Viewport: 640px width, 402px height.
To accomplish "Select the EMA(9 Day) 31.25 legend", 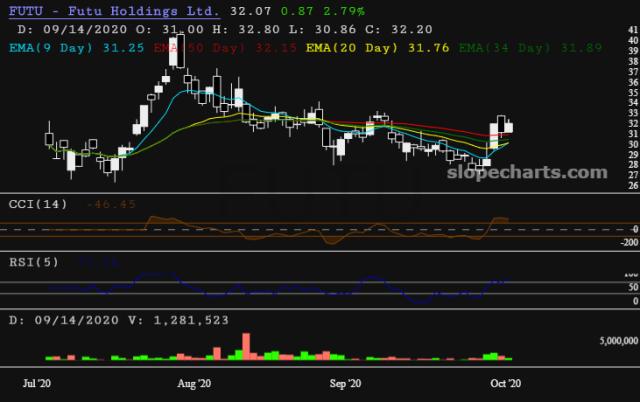I will point(77,48).
